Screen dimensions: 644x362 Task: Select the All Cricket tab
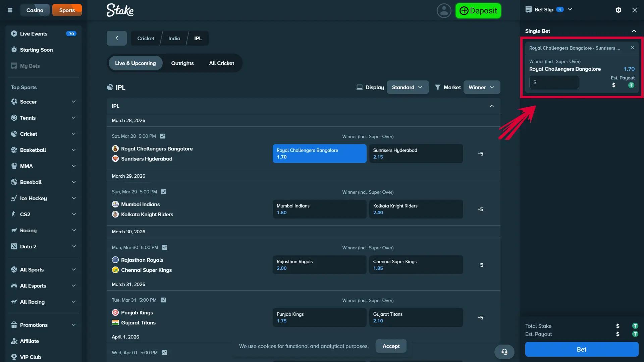click(x=221, y=63)
